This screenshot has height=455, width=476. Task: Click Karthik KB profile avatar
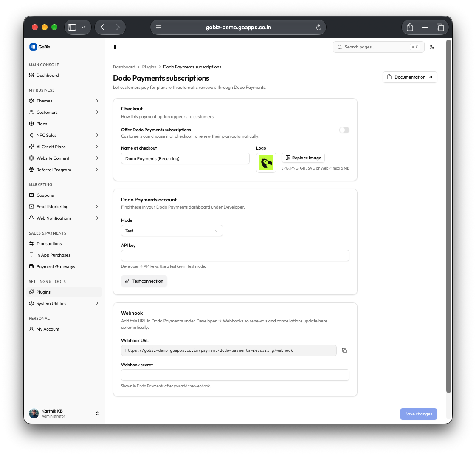34,413
